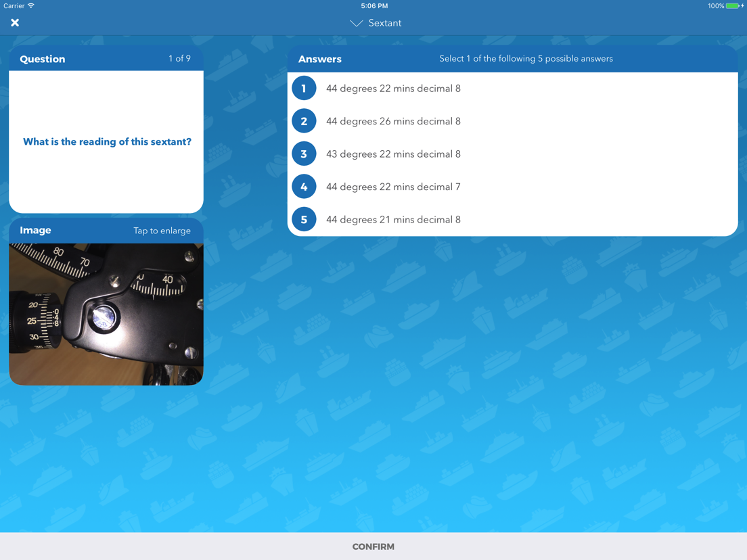Viewport: 747px width, 560px height.
Task: Tap the 5:06 PM clock in status bar
Action: pos(374,5)
